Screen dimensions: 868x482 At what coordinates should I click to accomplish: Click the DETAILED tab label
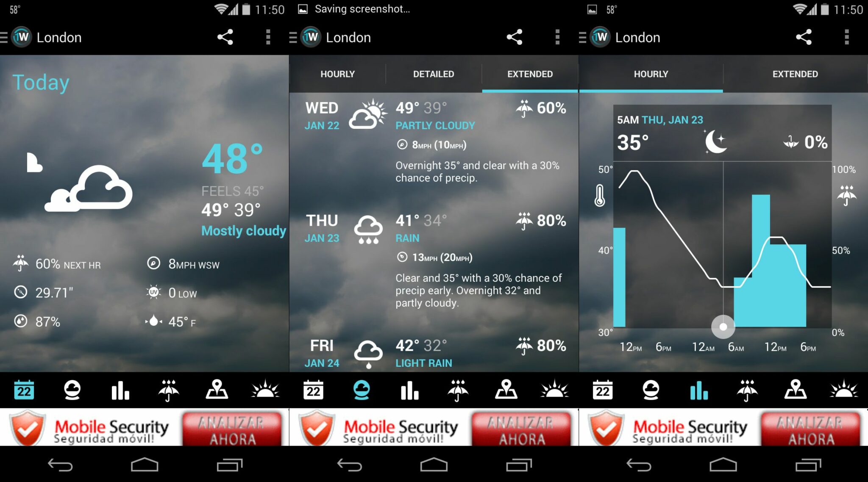[x=434, y=74]
